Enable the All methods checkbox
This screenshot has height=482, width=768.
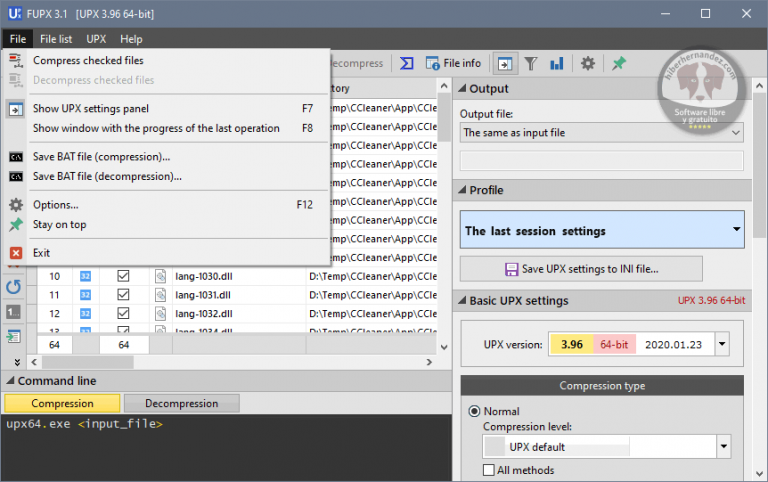click(489, 470)
